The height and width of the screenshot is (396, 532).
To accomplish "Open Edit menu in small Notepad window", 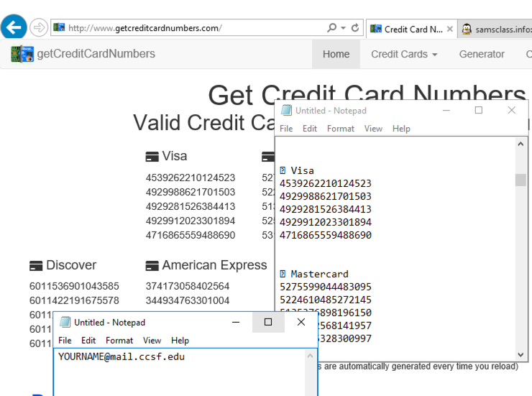I will point(88,340).
